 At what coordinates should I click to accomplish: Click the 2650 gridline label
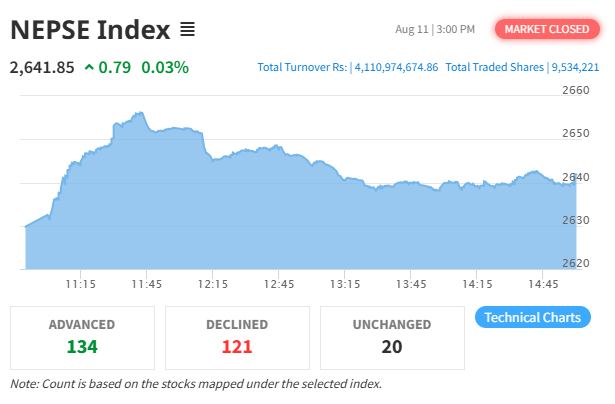click(x=575, y=133)
